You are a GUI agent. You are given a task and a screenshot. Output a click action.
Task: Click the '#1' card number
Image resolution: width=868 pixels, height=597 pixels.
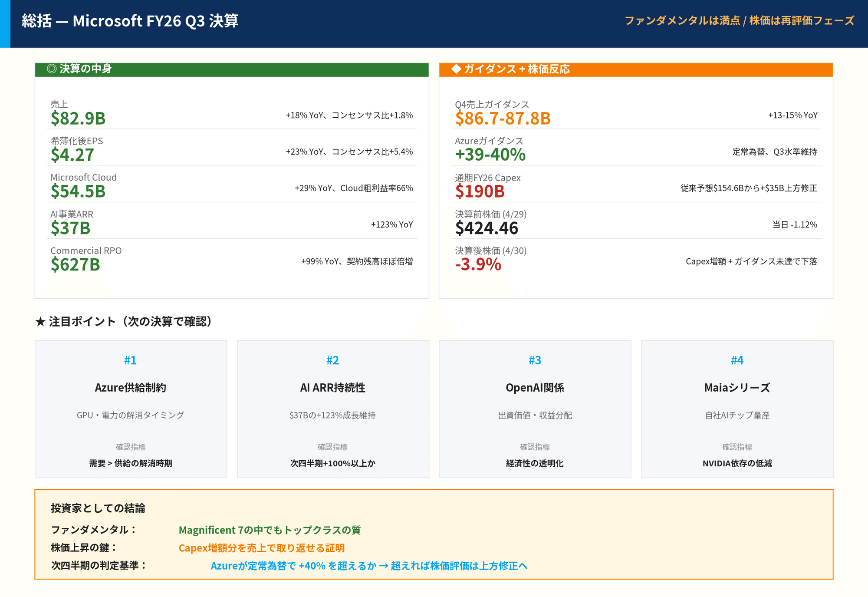point(131,360)
